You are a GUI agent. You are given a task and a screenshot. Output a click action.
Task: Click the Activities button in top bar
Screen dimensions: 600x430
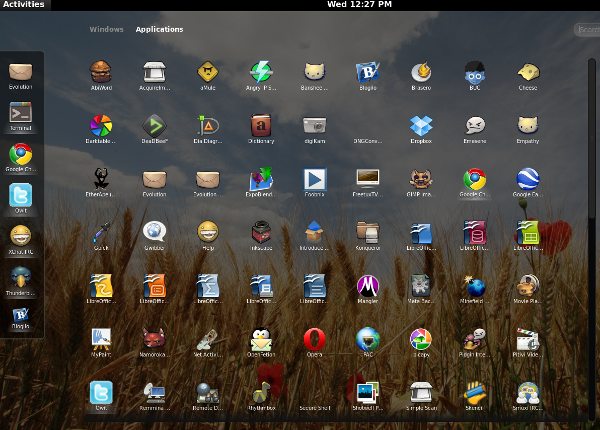24,5
